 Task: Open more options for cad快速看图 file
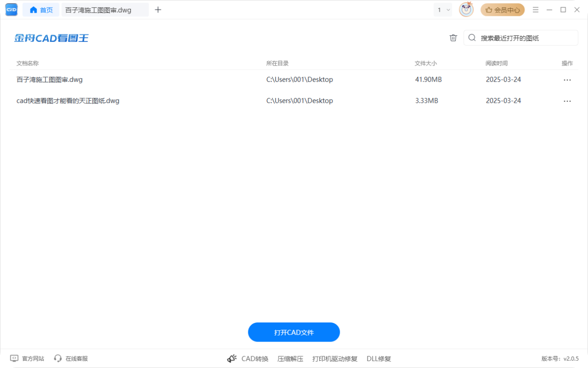pyautogui.click(x=567, y=101)
